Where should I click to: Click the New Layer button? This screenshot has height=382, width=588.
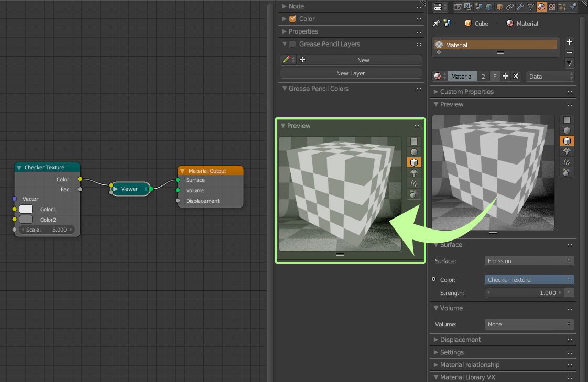click(351, 73)
